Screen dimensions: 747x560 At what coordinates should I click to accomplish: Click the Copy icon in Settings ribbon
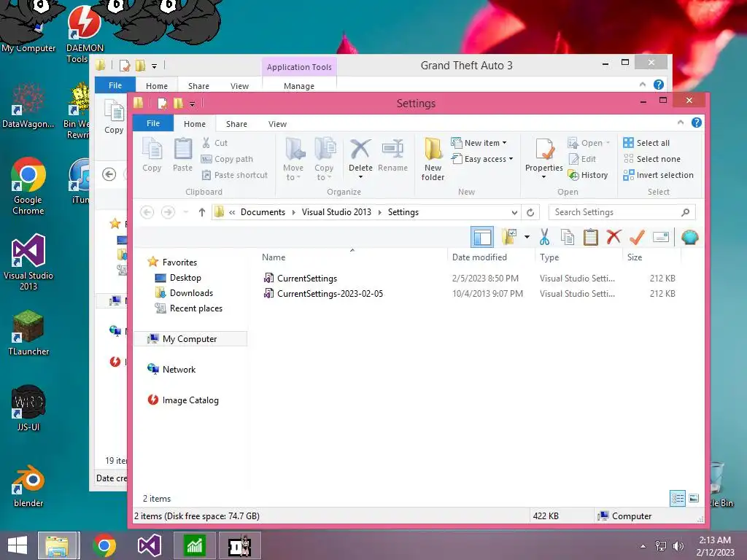(x=152, y=155)
